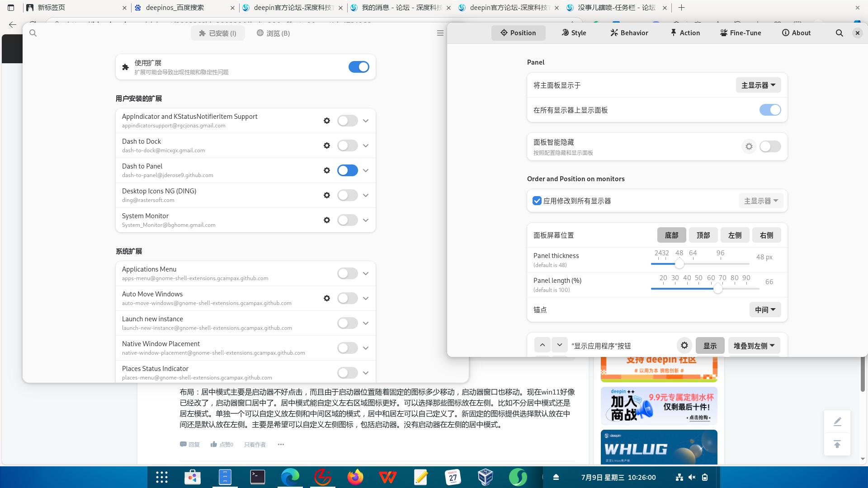Screen dimensions: 868x488
Task: Enable the 面板智能隐藏 switch
Action: pyautogui.click(x=770, y=146)
